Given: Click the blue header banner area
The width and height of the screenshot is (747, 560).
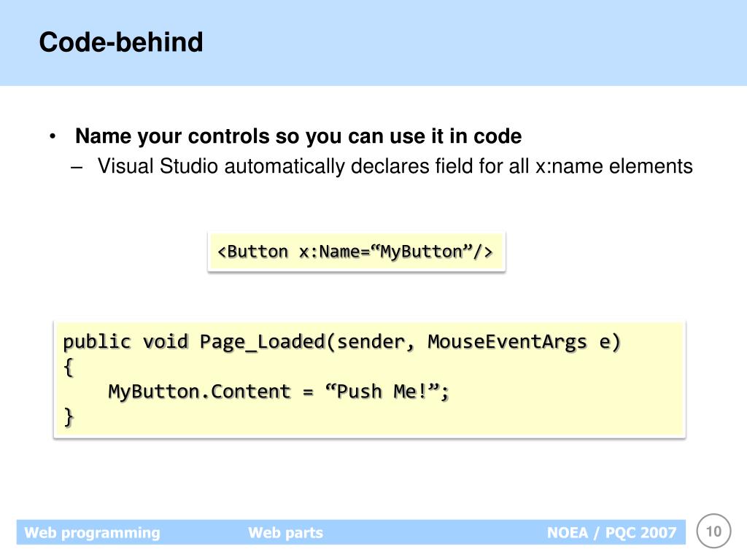Looking at the screenshot, I should [373, 43].
